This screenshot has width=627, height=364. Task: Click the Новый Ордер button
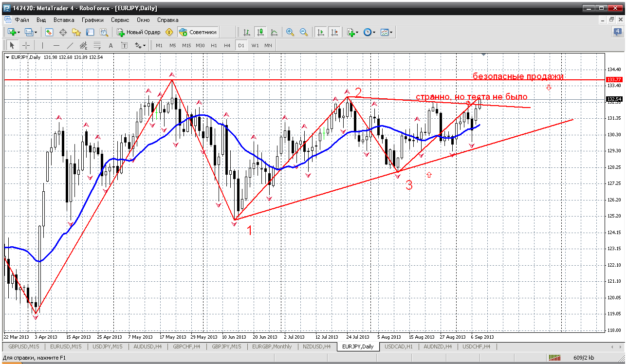139,32
